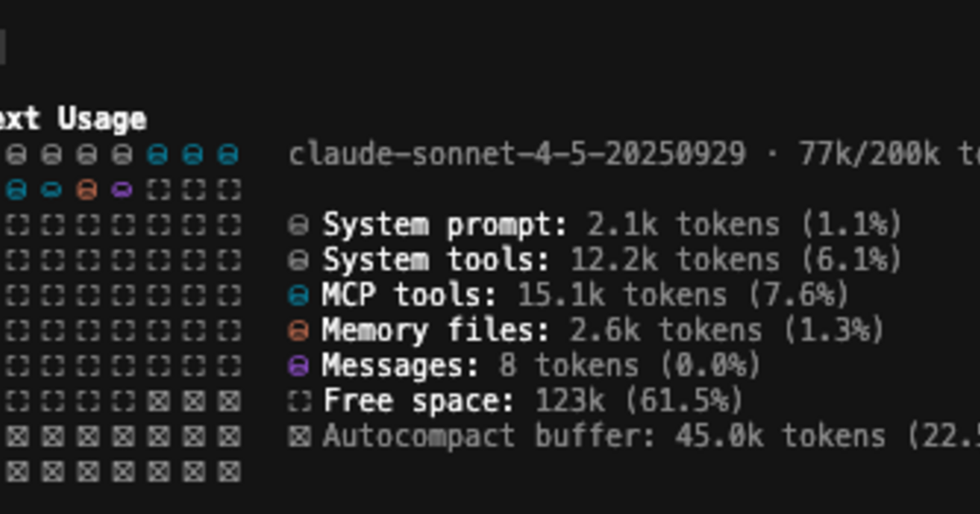Click the System prompt label
The image size is (980, 514).
446,224
